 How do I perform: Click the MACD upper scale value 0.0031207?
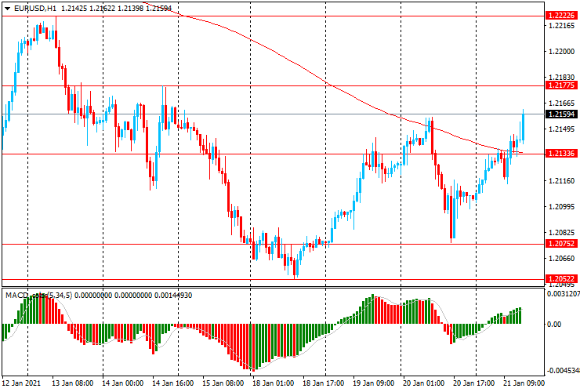coord(563,293)
